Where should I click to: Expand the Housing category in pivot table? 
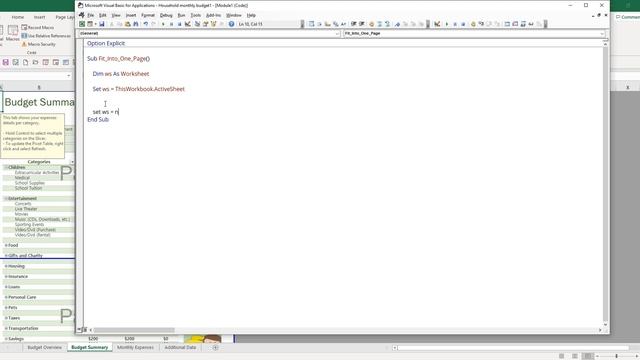(x=6, y=266)
